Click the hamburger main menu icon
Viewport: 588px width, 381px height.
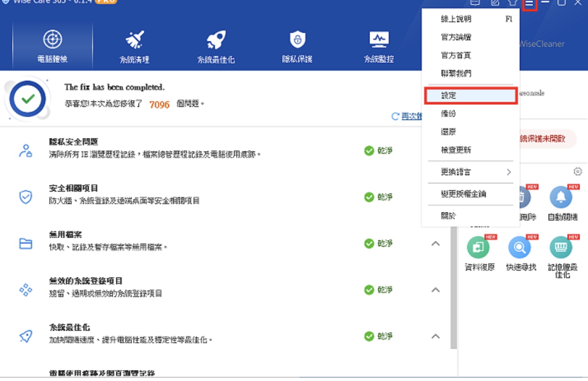529,4
